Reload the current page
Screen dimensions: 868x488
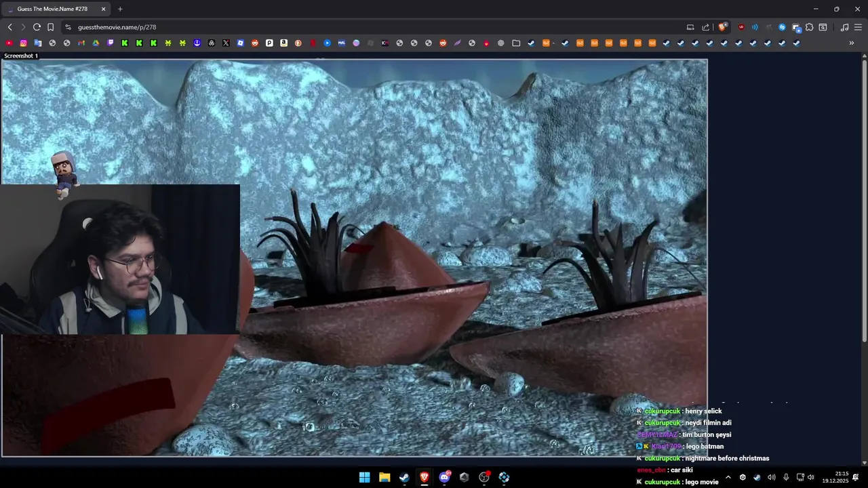37,27
